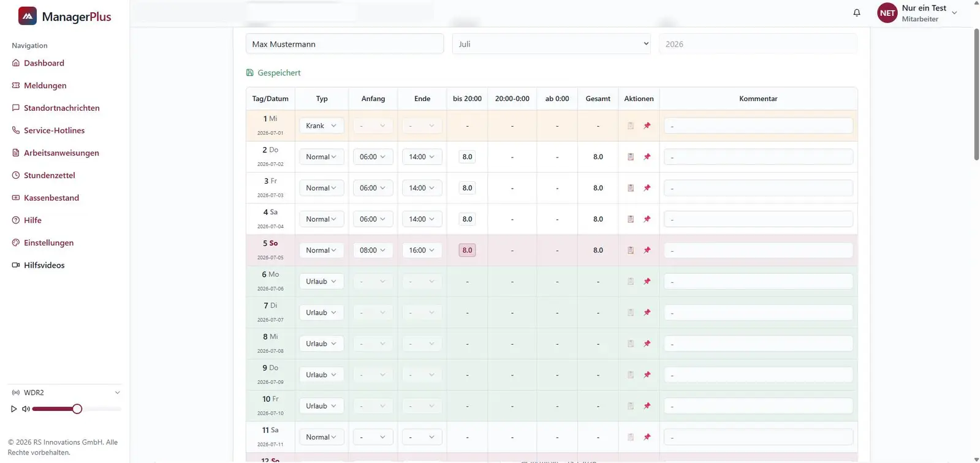Screen dimensions: 980x463
Task: Click the Max Mustermann name field
Action: pyautogui.click(x=344, y=44)
